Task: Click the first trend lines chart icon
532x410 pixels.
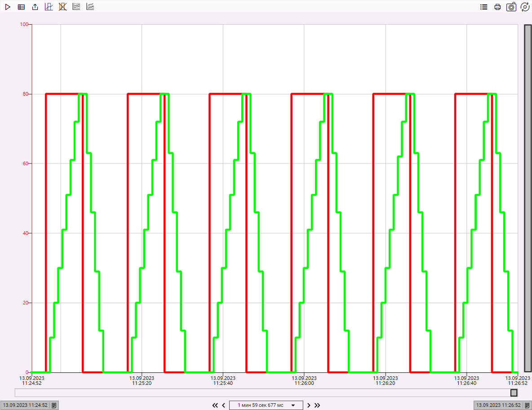Action: [x=76, y=7]
